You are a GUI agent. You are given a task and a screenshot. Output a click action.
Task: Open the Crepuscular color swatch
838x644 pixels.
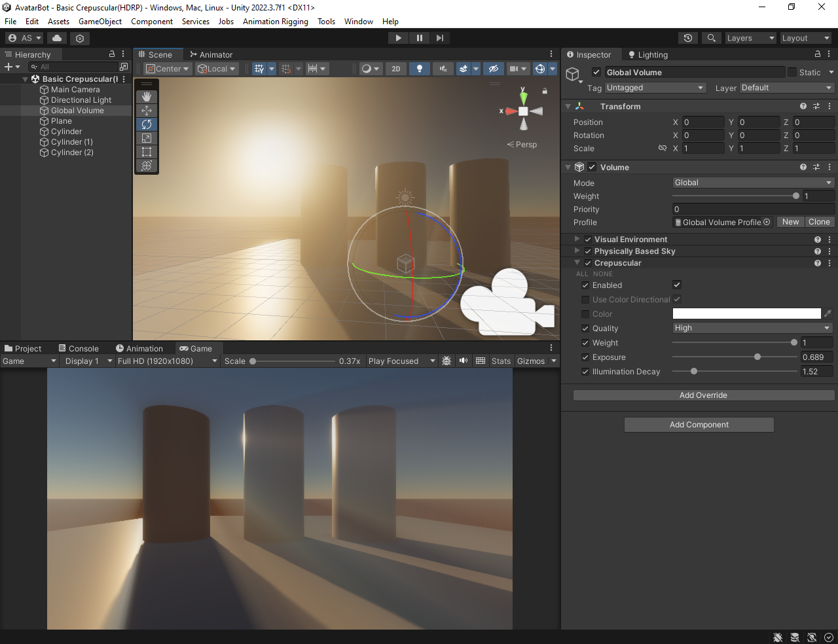tap(746, 313)
